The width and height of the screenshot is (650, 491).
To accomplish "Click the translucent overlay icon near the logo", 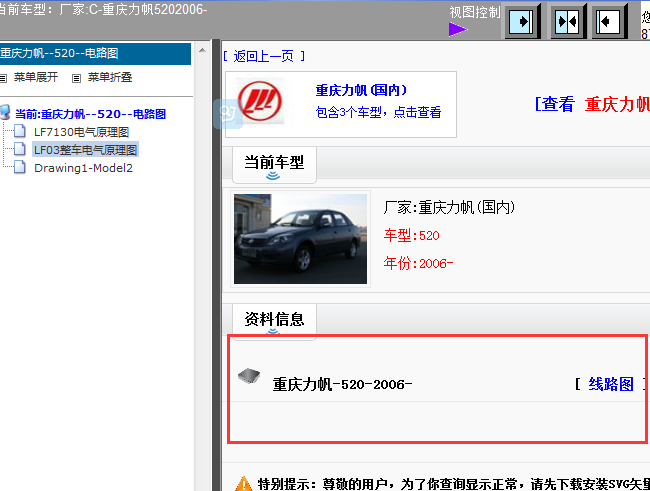I will pyautogui.click(x=228, y=114).
